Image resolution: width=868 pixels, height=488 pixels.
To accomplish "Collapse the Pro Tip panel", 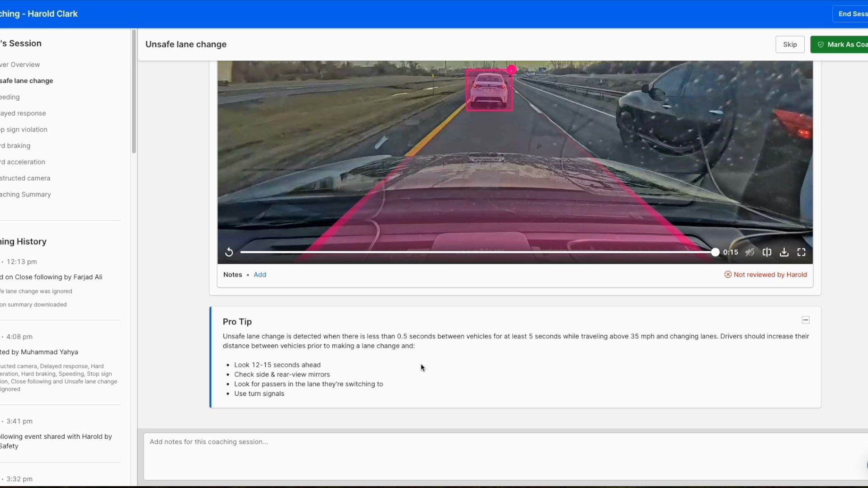I will pos(805,320).
